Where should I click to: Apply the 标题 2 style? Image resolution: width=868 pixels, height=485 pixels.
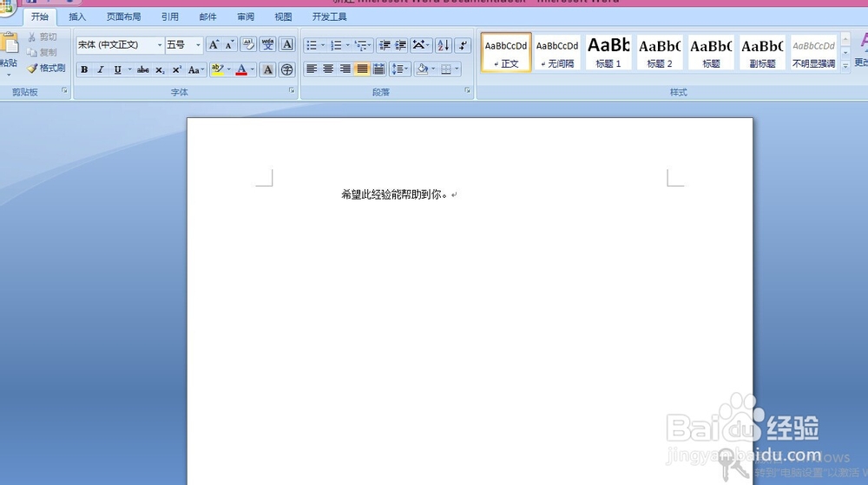click(660, 52)
